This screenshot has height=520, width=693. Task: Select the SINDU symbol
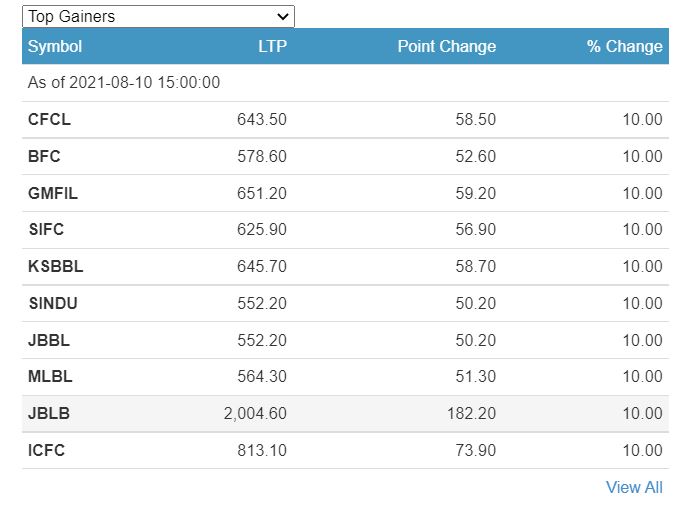click(52, 303)
